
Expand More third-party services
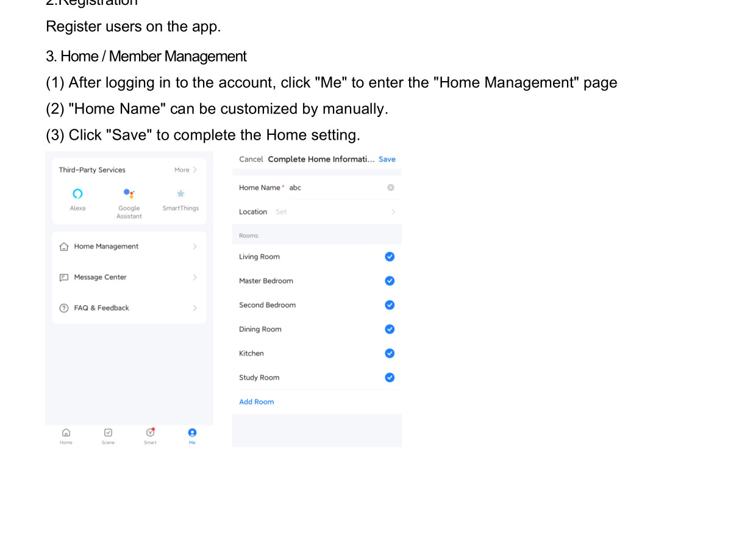pyautogui.click(x=185, y=170)
